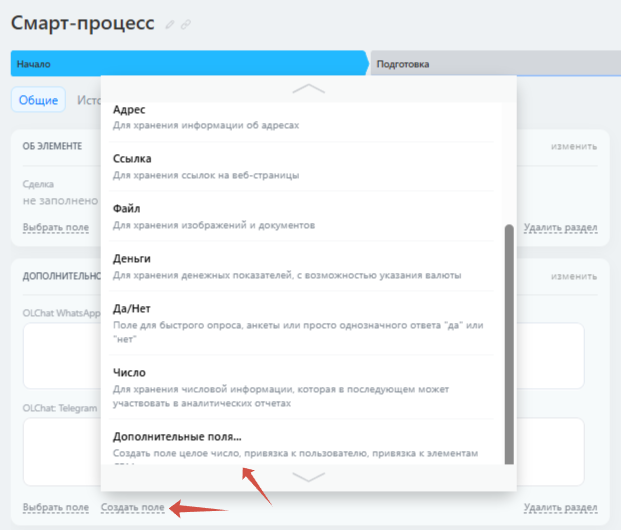Click изменить in the Об элементе section
The width and height of the screenshot is (621, 530).
[x=574, y=146]
